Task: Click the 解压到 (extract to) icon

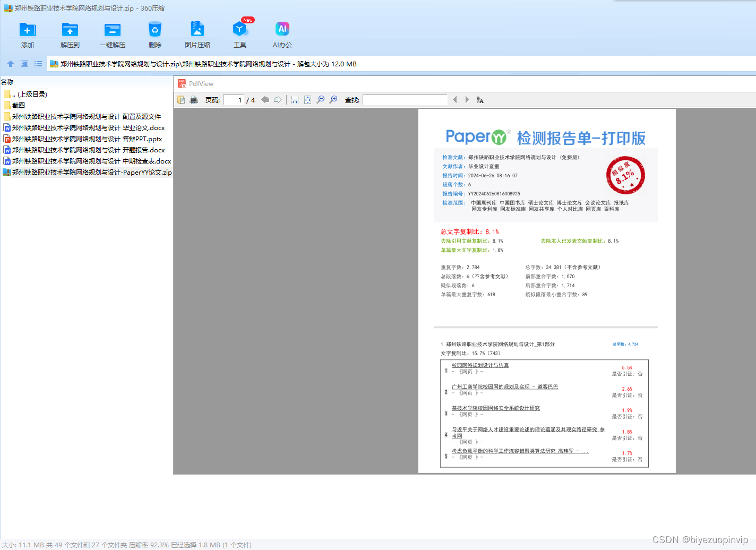Action: (70, 30)
